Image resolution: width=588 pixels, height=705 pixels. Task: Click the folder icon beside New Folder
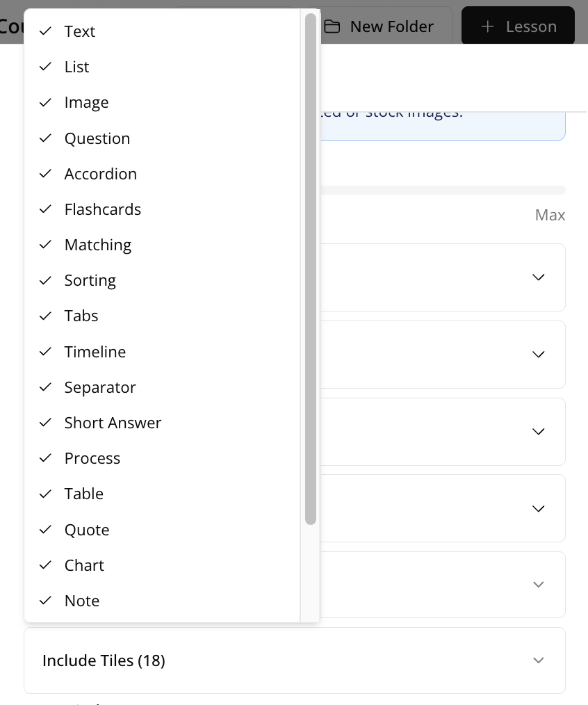[x=332, y=26]
